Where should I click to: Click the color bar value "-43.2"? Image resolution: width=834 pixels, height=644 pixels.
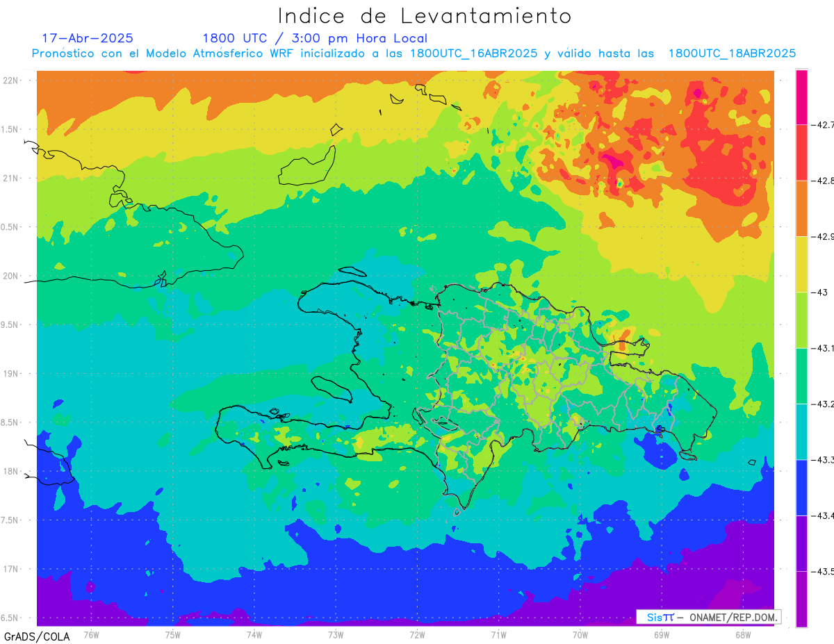(x=822, y=404)
